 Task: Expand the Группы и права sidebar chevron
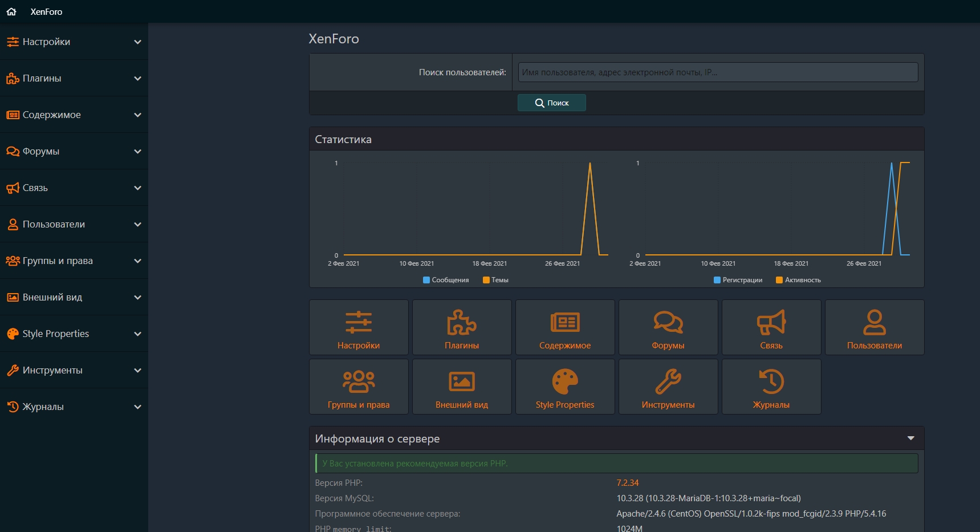pyautogui.click(x=137, y=261)
